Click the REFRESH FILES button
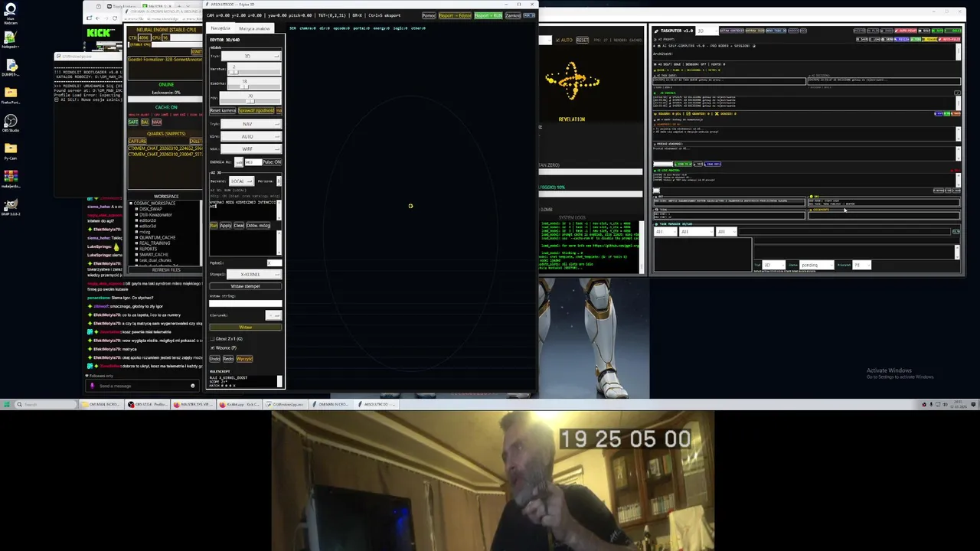 coord(166,270)
